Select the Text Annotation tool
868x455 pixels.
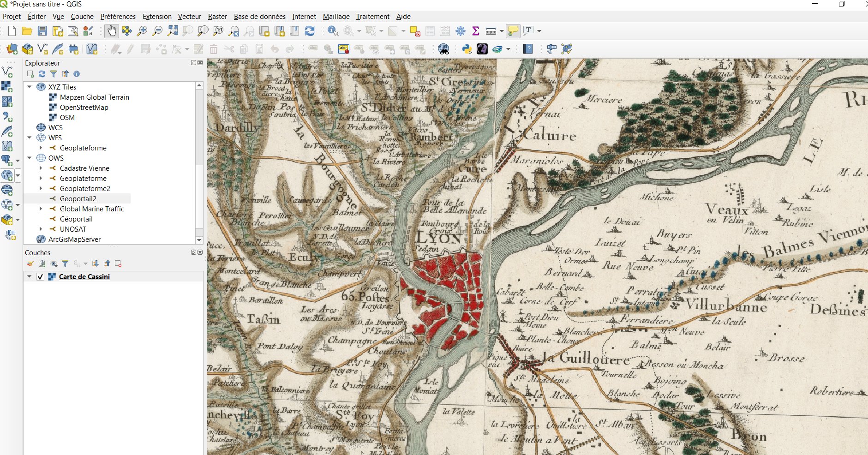[529, 31]
